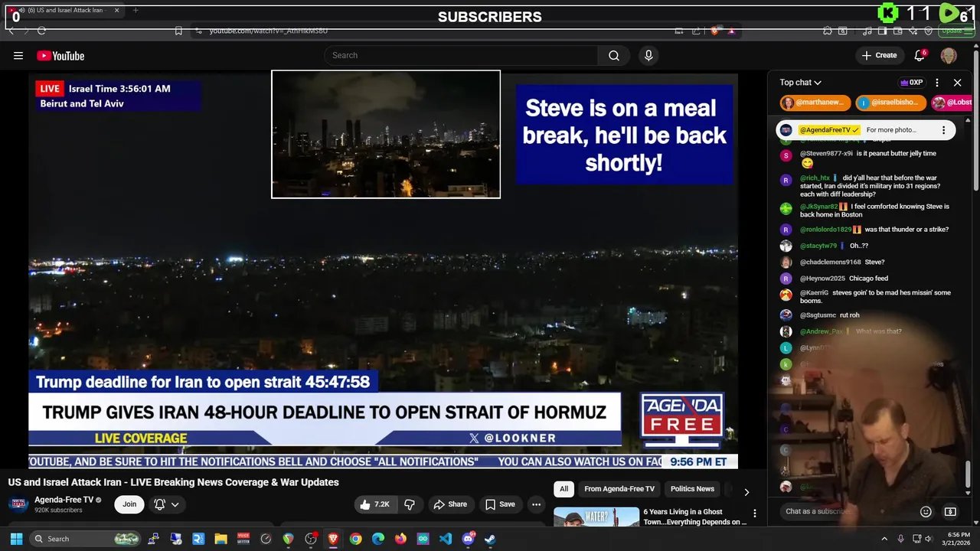The image size is (980, 551).
Task: Close the US and Israel Attack Iran tab
Action: coord(117,10)
